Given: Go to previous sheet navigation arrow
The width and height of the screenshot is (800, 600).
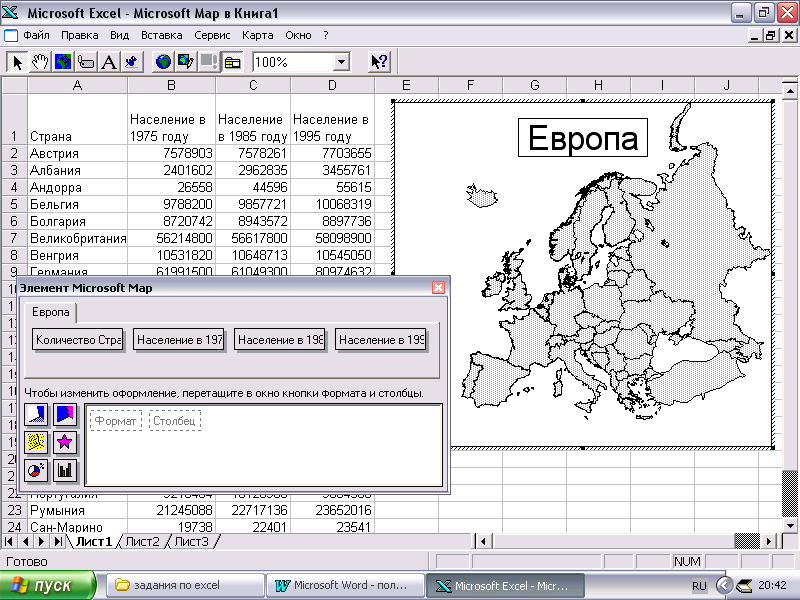Looking at the screenshot, I should pyautogui.click(x=25, y=541).
